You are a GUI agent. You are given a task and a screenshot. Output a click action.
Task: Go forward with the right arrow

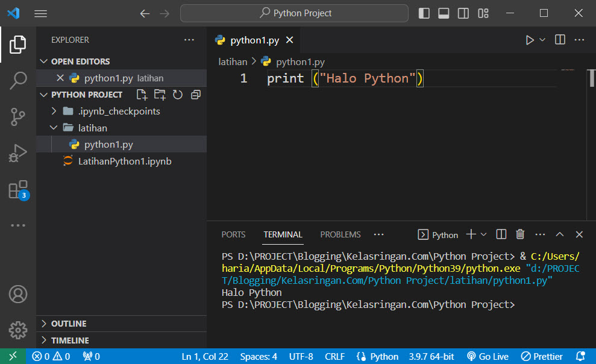[165, 14]
